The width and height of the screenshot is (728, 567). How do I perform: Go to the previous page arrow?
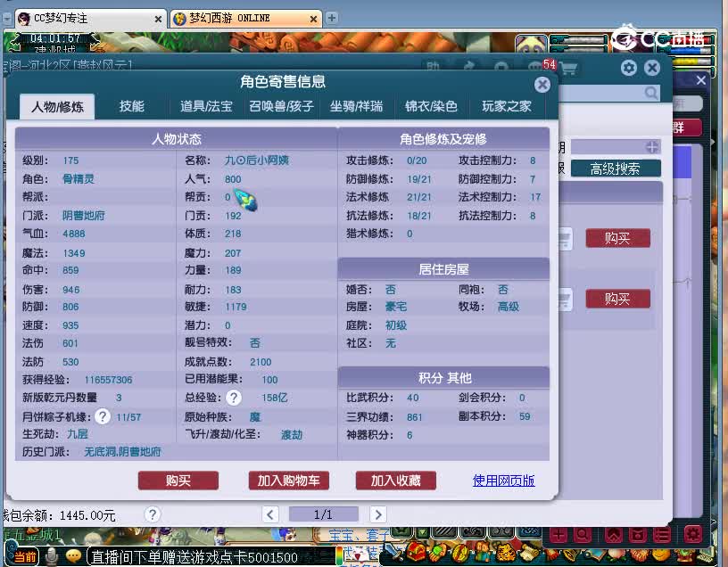point(270,514)
